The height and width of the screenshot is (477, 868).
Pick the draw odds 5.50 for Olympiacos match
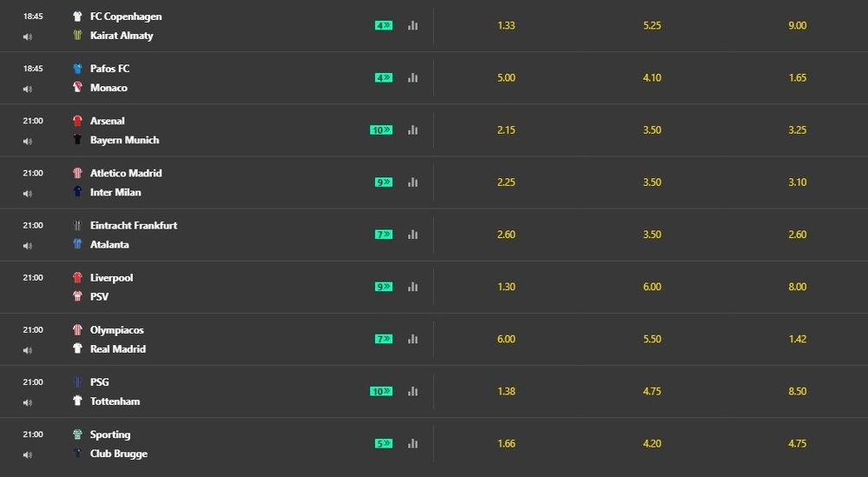pyautogui.click(x=652, y=339)
